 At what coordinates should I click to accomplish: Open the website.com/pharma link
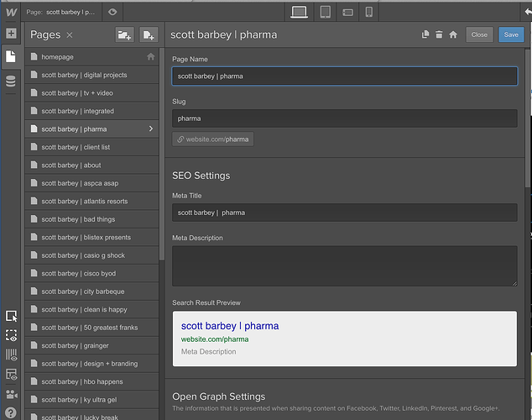coord(213,139)
